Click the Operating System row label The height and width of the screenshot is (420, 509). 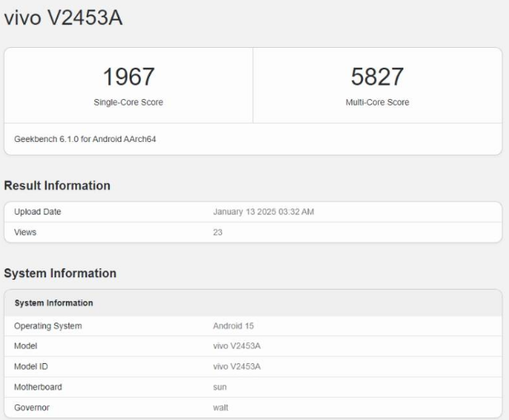48,326
